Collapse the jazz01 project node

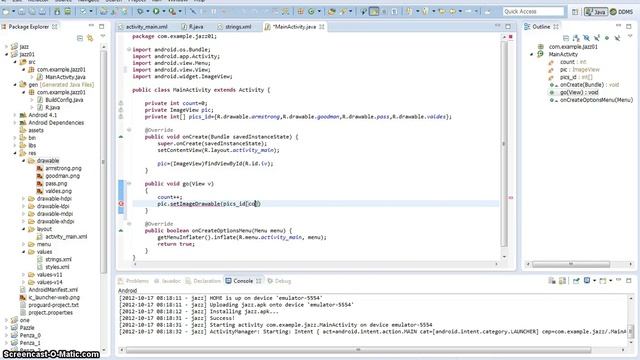[x=7, y=54]
